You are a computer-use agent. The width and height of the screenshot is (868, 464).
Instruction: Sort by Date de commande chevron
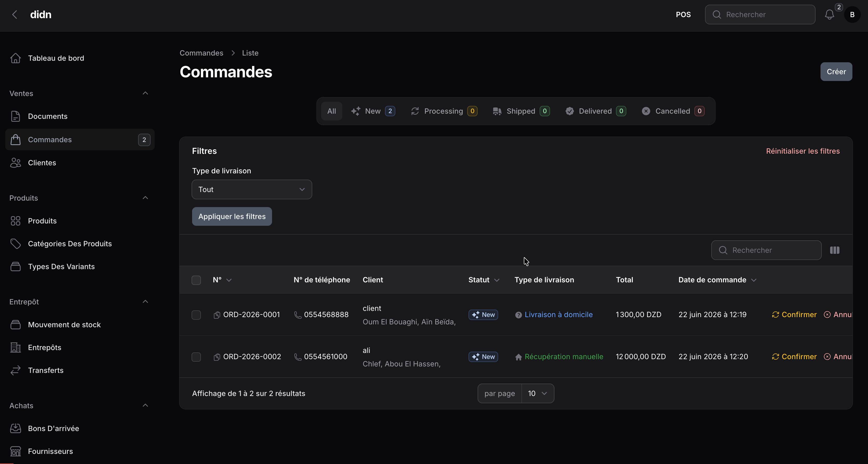point(754,280)
